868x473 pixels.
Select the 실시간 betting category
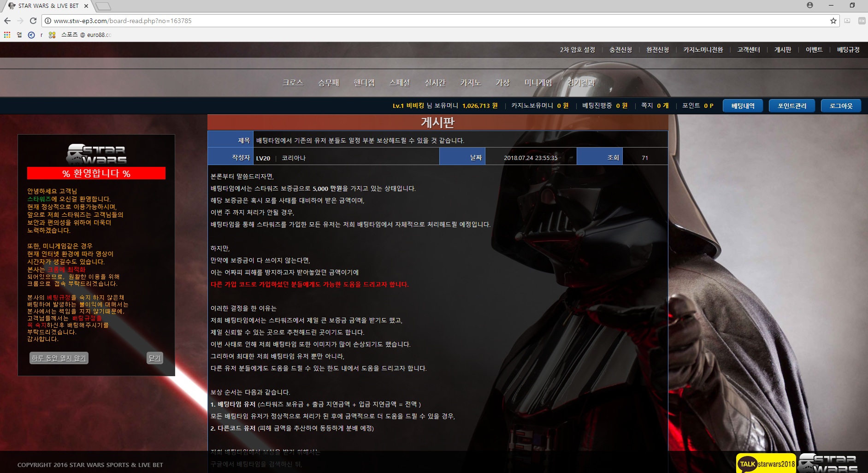(x=435, y=83)
